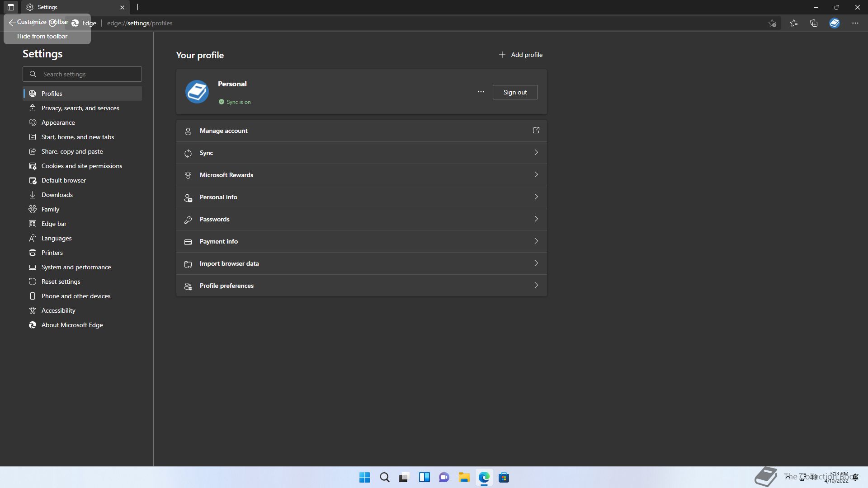Go to Appearance settings

82,122
